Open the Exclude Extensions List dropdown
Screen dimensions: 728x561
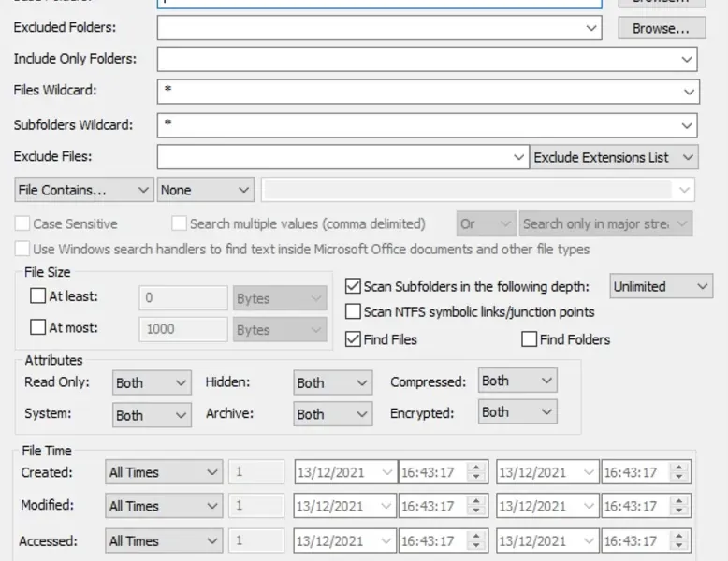(614, 157)
